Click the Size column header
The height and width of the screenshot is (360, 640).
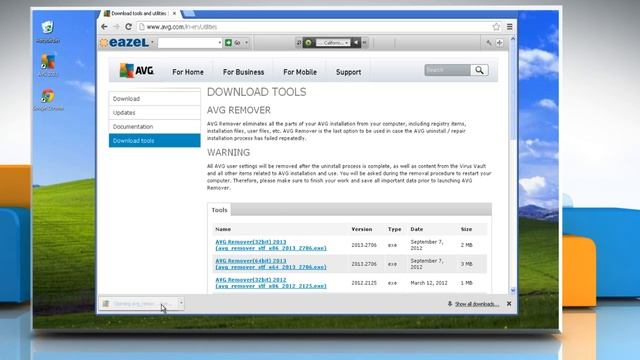pos(466,229)
